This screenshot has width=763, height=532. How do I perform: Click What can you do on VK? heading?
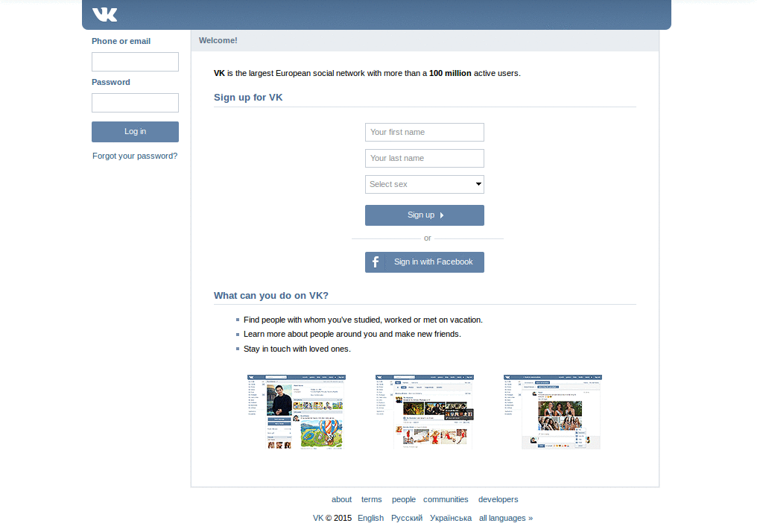[x=271, y=296]
